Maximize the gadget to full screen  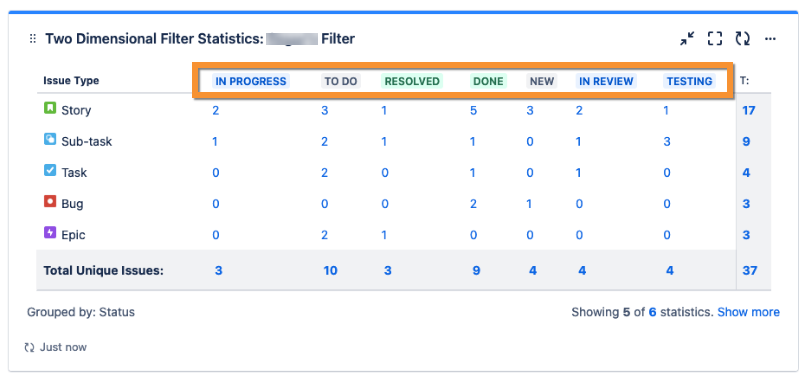pos(715,39)
